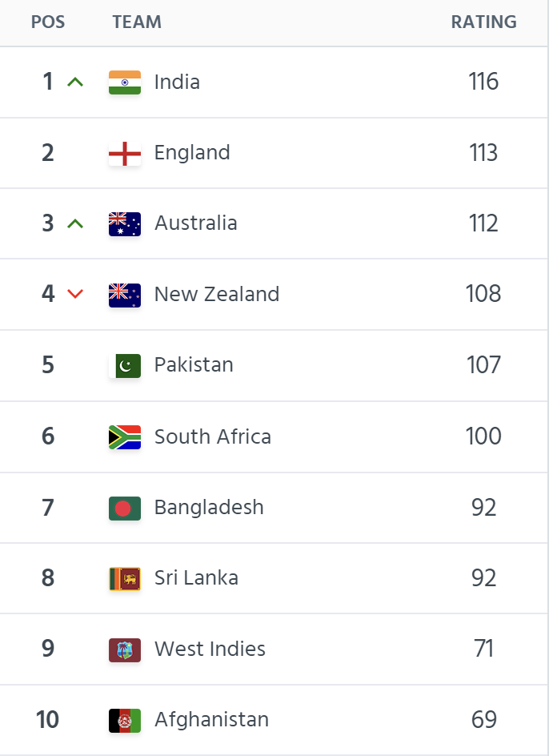Click the green up arrow beside India
Viewport: 549px width, 756px height.
point(75,82)
